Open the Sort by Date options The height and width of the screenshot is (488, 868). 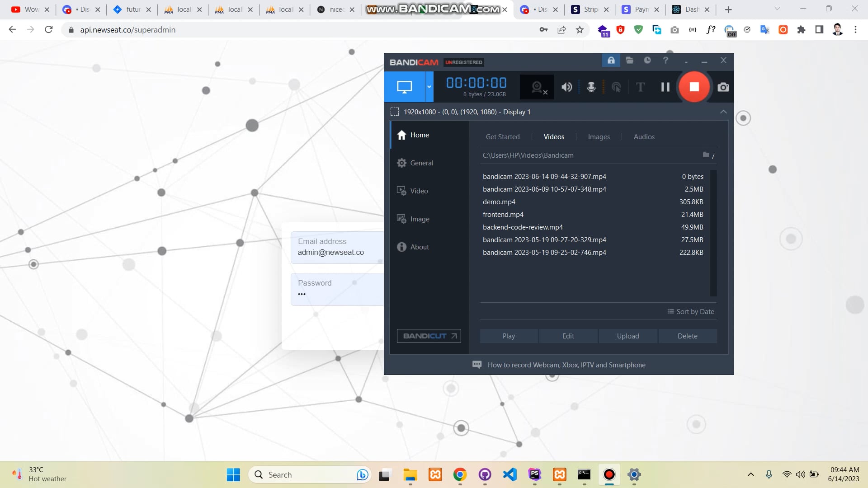(690, 311)
